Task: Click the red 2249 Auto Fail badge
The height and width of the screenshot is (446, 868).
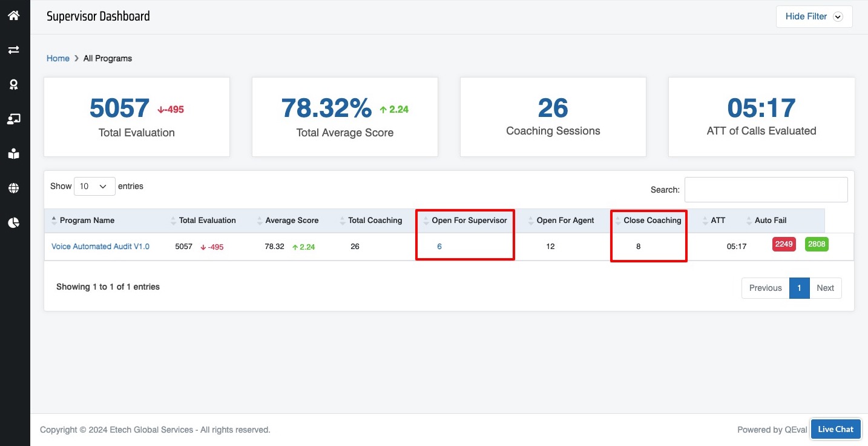Action: click(784, 244)
